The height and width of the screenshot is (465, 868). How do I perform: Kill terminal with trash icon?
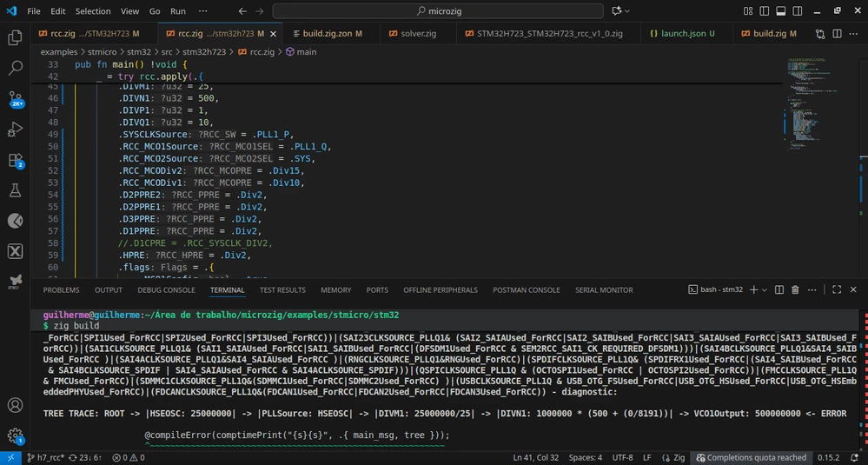pos(795,289)
